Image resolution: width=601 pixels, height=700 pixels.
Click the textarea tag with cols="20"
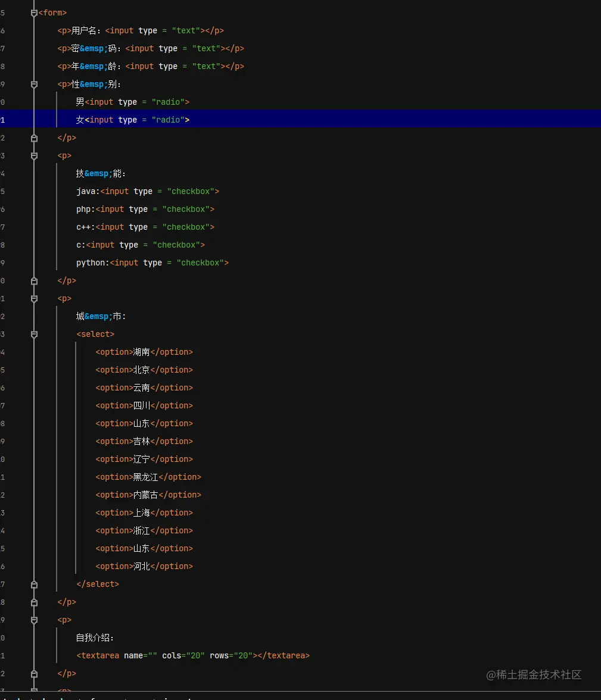click(x=193, y=656)
